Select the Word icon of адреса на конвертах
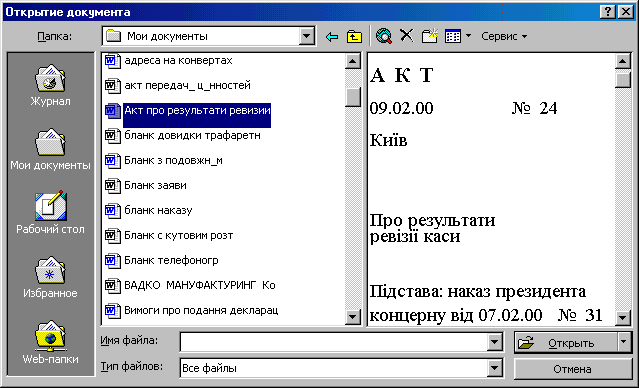Viewport: 639px width, 388px height. 113,61
